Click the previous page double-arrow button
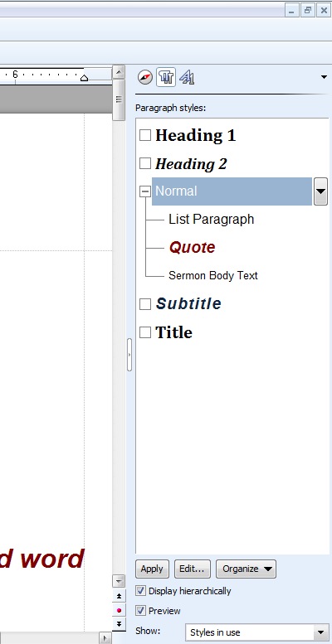Viewport: 332px width, 644px height. click(119, 596)
